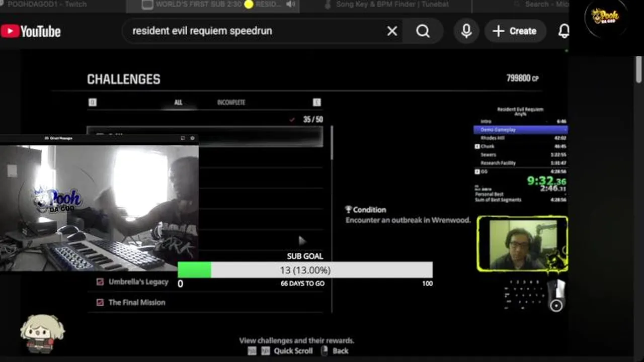This screenshot has height=362, width=644.
Task: Click the Quick Scroll hint
Action: coord(293,351)
